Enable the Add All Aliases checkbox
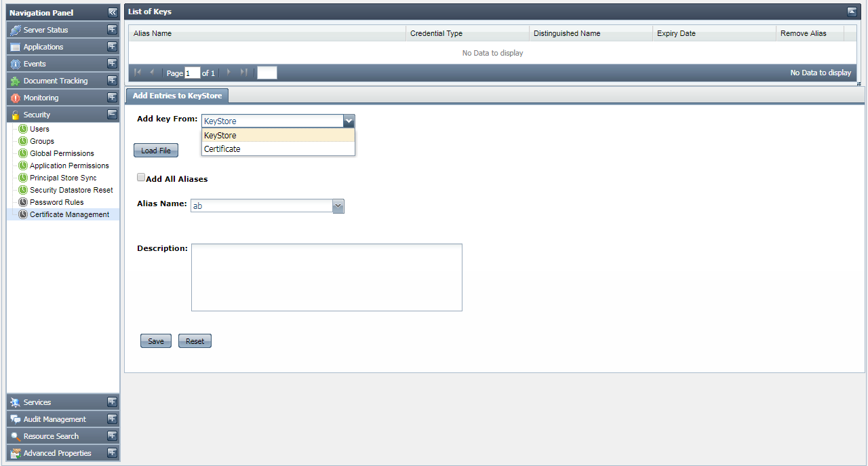The image size is (868, 466). tap(141, 178)
